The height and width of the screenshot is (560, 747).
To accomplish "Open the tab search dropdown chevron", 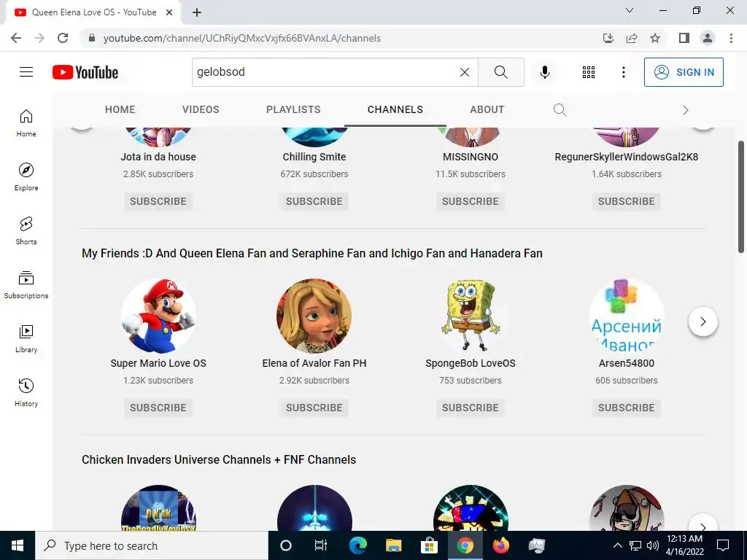I will [630, 10].
